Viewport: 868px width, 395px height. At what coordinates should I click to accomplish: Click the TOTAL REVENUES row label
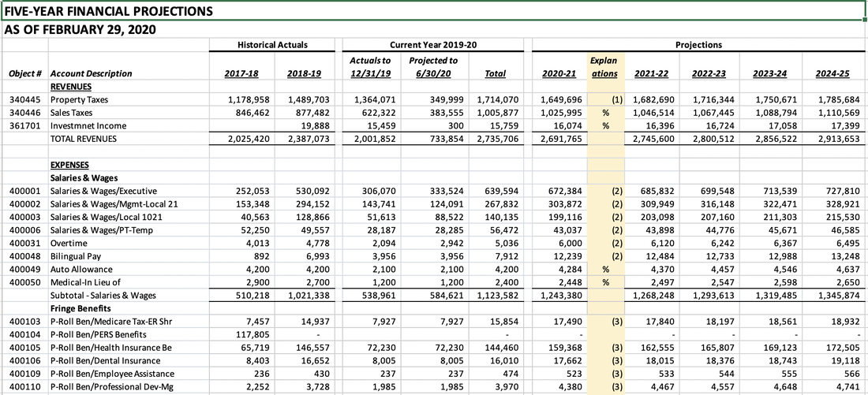tap(84, 139)
